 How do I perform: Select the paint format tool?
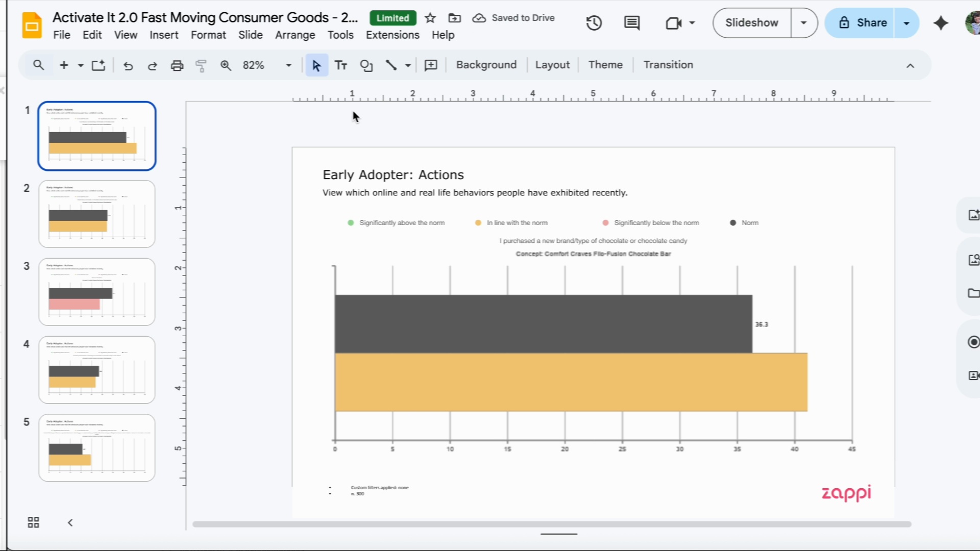(201, 65)
